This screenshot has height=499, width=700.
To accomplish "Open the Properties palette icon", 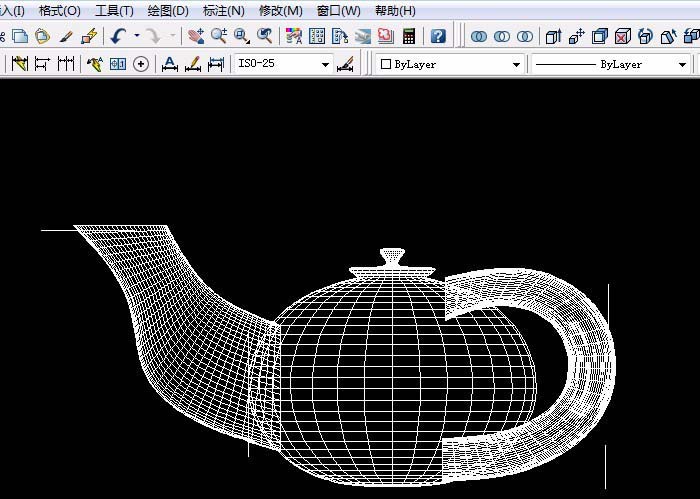I will coord(294,36).
